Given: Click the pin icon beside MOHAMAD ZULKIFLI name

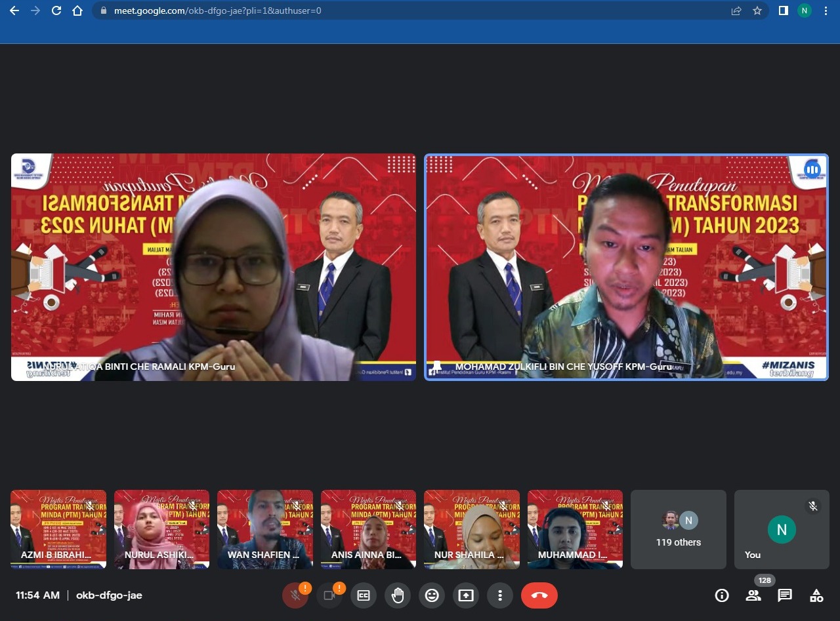Looking at the screenshot, I should tap(437, 367).
